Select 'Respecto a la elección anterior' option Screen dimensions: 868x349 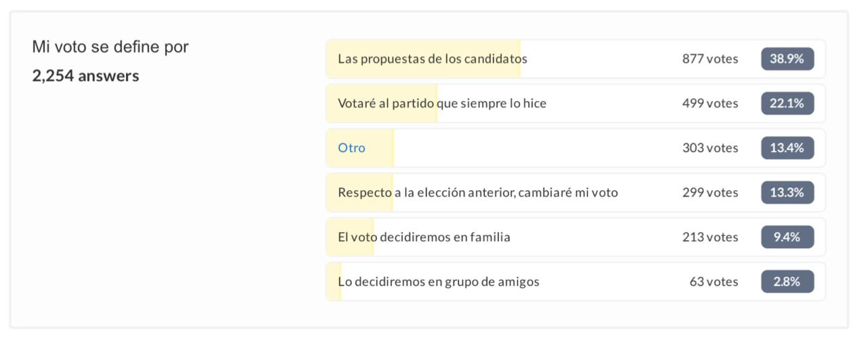[576, 193]
